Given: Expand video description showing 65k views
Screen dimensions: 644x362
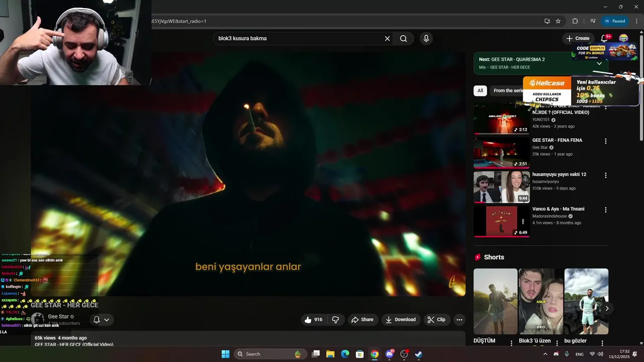Looking at the screenshot, I should pyautogui.click(x=248, y=339).
